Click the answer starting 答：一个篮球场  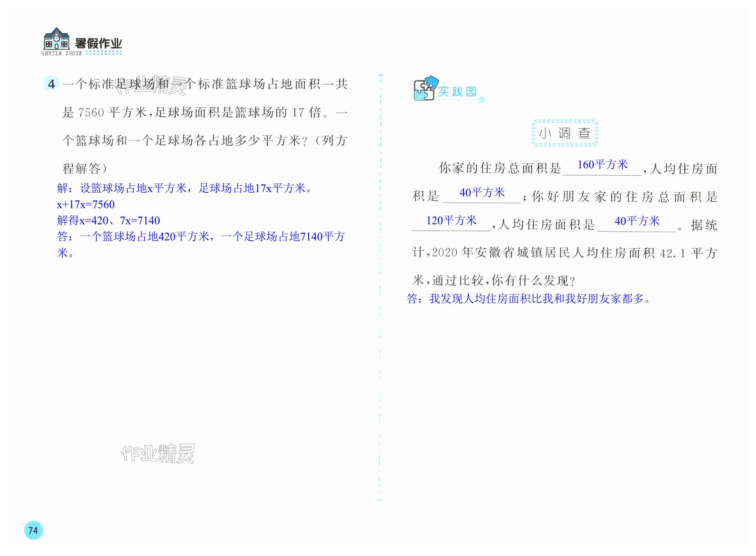pyautogui.click(x=201, y=237)
